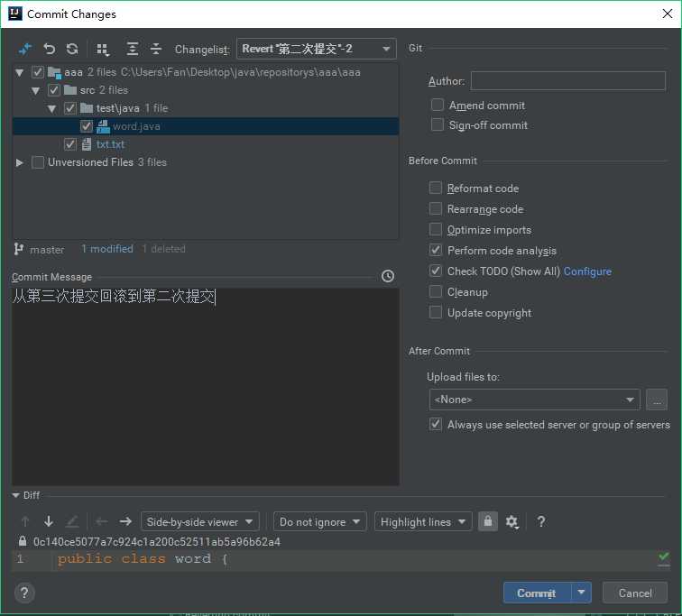Click in the Author input field
The height and width of the screenshot is (616, 682).
[x=567, y=80]
